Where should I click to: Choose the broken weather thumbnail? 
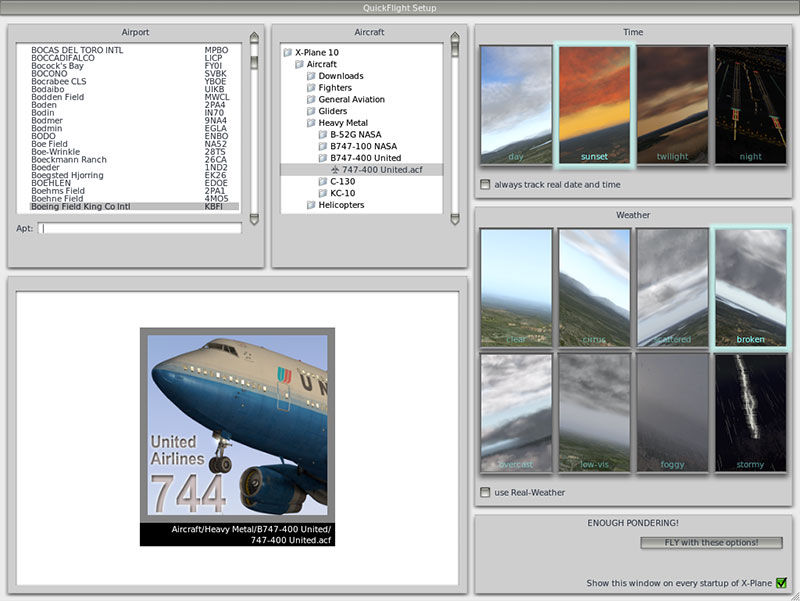coord(751,288)
